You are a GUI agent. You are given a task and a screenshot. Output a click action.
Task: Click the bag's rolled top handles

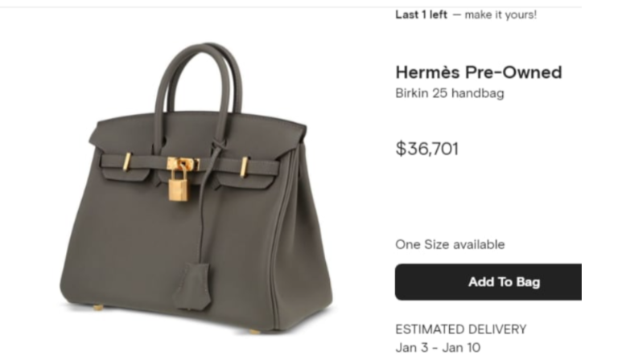click(199, 80)
